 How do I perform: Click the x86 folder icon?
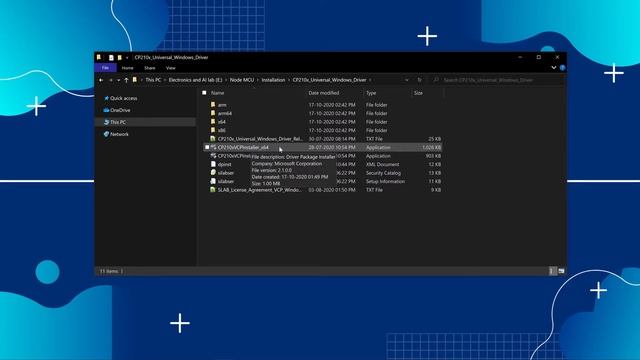click(x=213, y=130)
